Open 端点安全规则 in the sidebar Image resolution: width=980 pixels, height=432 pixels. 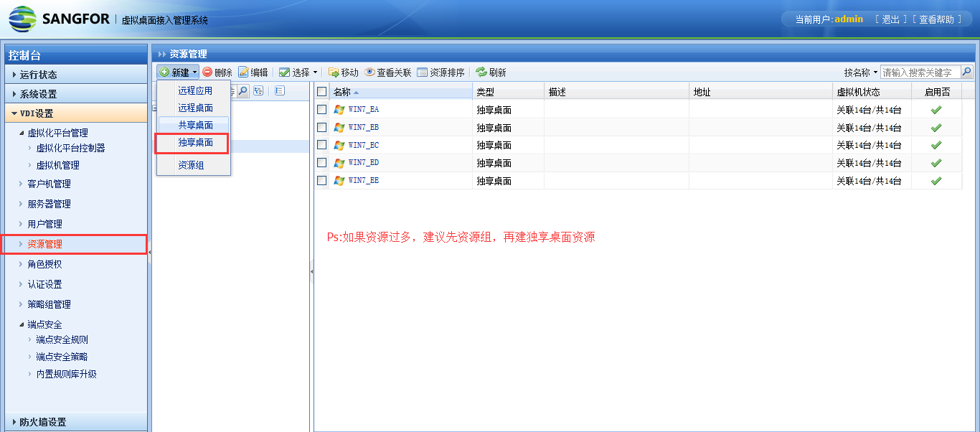click(62, 339)
